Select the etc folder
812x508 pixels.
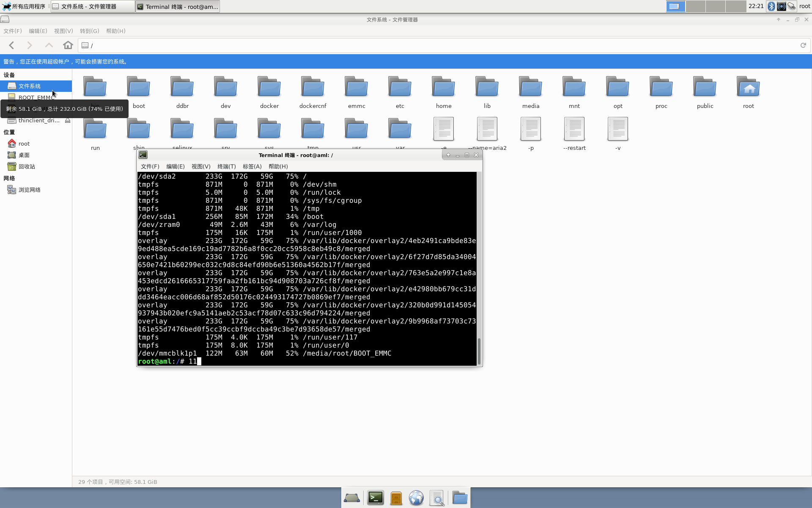pos(400,93)
